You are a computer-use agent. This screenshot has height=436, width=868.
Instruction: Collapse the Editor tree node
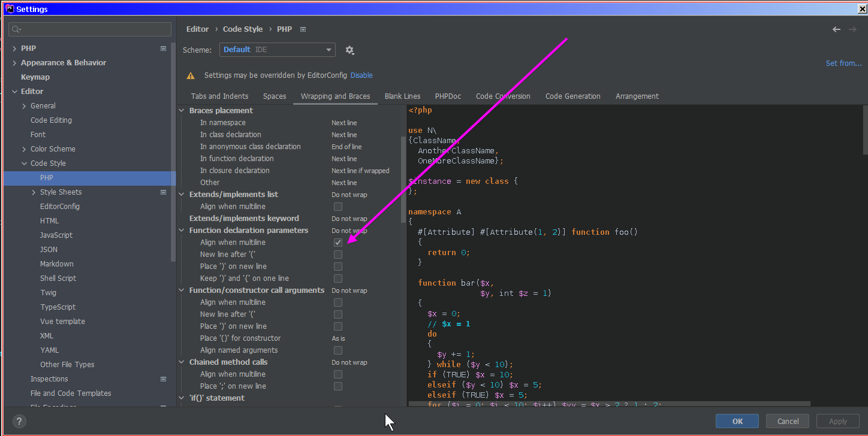click(x=14, y=92)
